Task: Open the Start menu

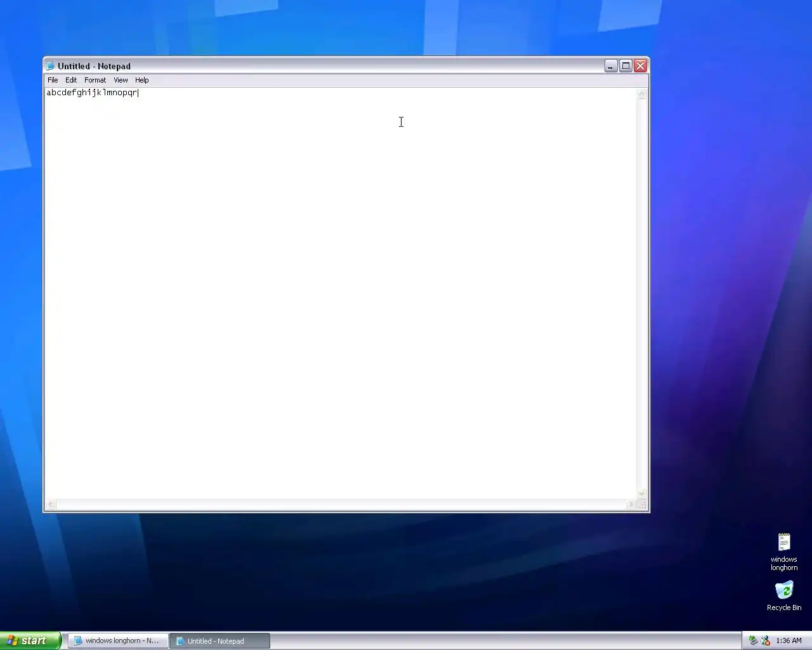Action: tap(30, 640)
